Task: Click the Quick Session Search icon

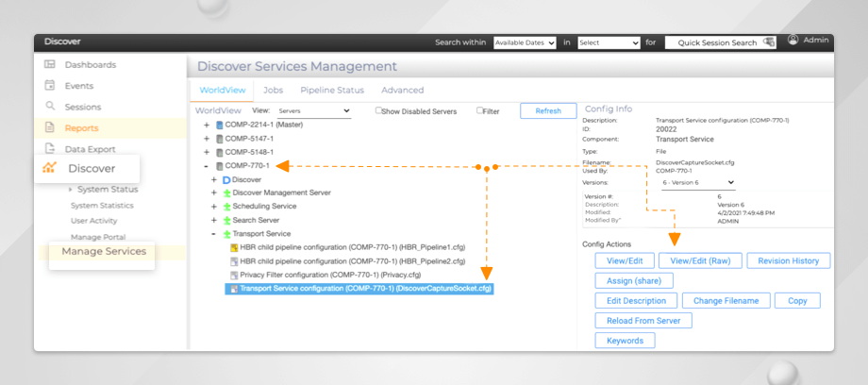Action: tap(768, 42)
